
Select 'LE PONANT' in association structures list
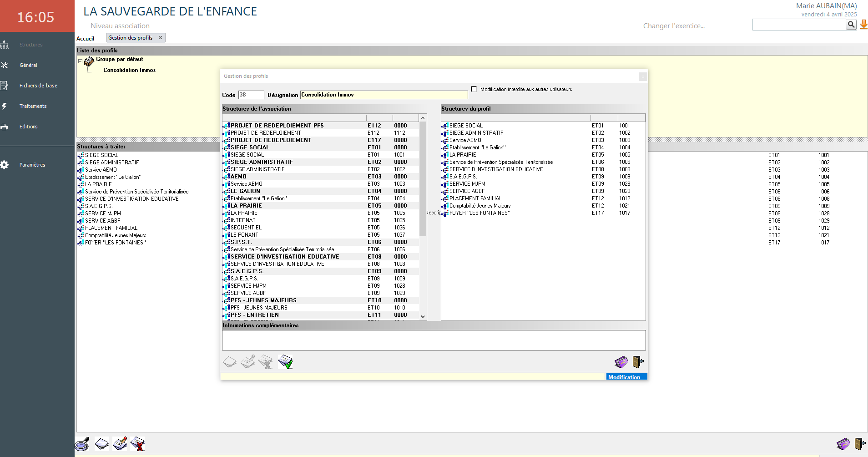point(244,235)
